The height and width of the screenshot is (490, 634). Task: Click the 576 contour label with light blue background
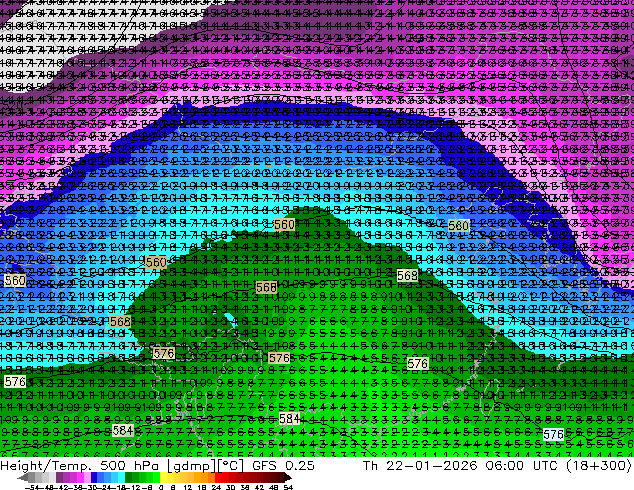point(553,435)
